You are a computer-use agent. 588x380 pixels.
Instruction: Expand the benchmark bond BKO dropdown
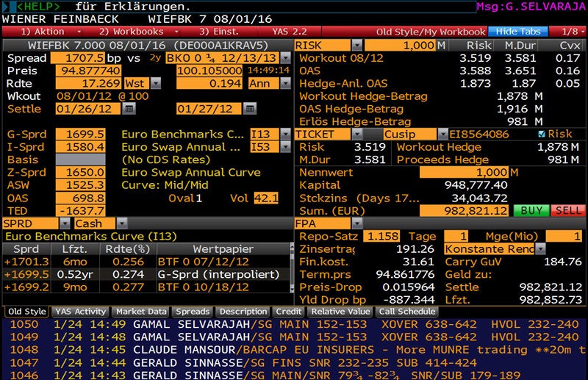286,58
